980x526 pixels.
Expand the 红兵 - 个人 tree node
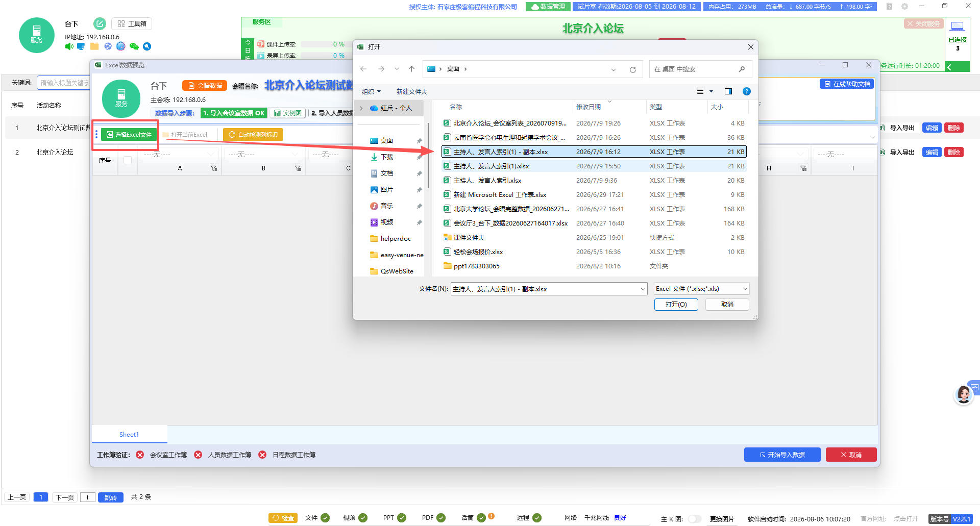(361, 108)
